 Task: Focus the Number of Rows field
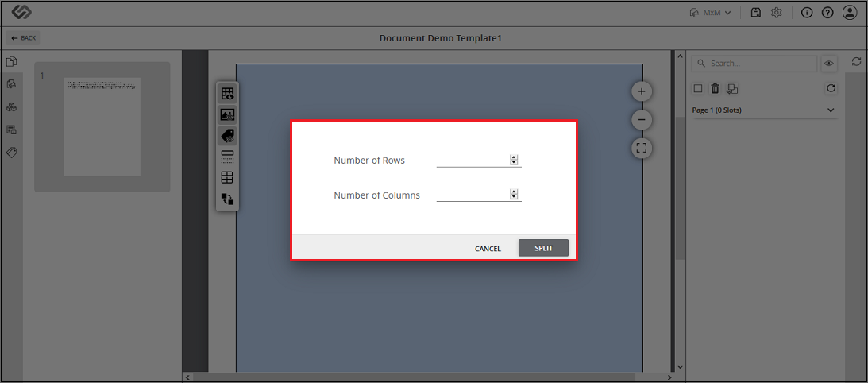(473, 161)
